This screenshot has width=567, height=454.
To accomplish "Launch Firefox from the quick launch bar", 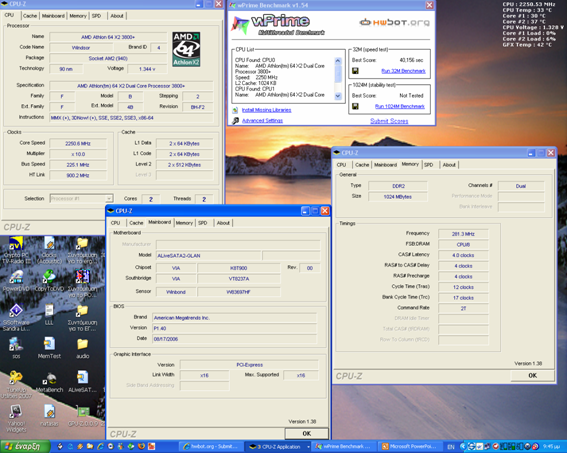I will (x=141, y=446).
